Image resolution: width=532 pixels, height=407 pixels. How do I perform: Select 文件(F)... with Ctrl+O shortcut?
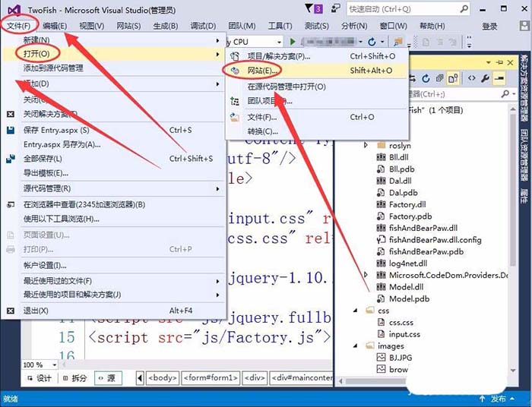pyautogui.click(x=317, y=117)
